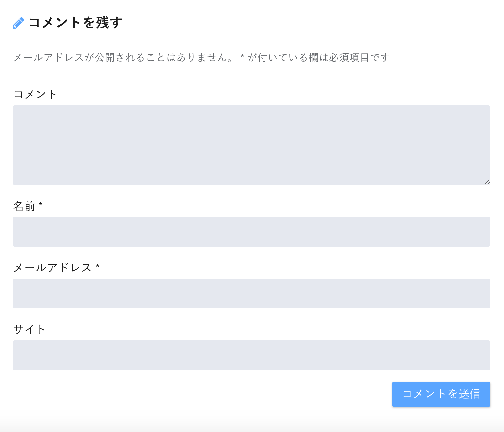
Task: Click the comment box resize handle
Action: (x=487, y=182)
